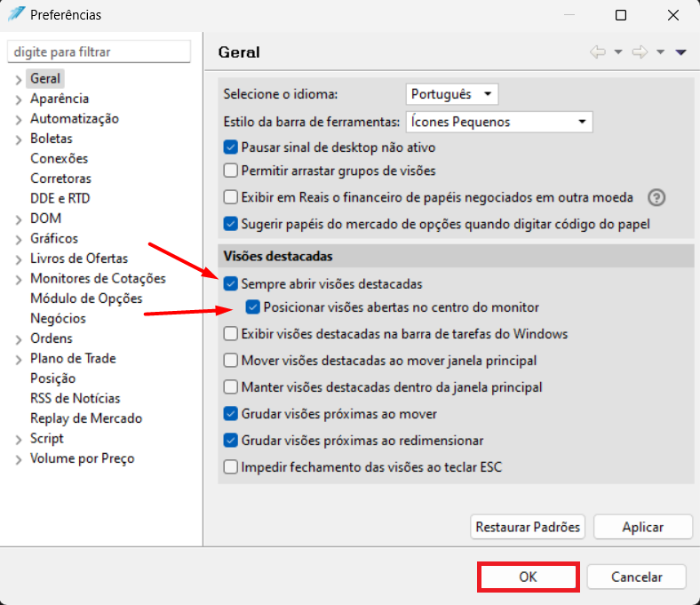
Task: Click the Aplicar button
Action: pos(643,527)
